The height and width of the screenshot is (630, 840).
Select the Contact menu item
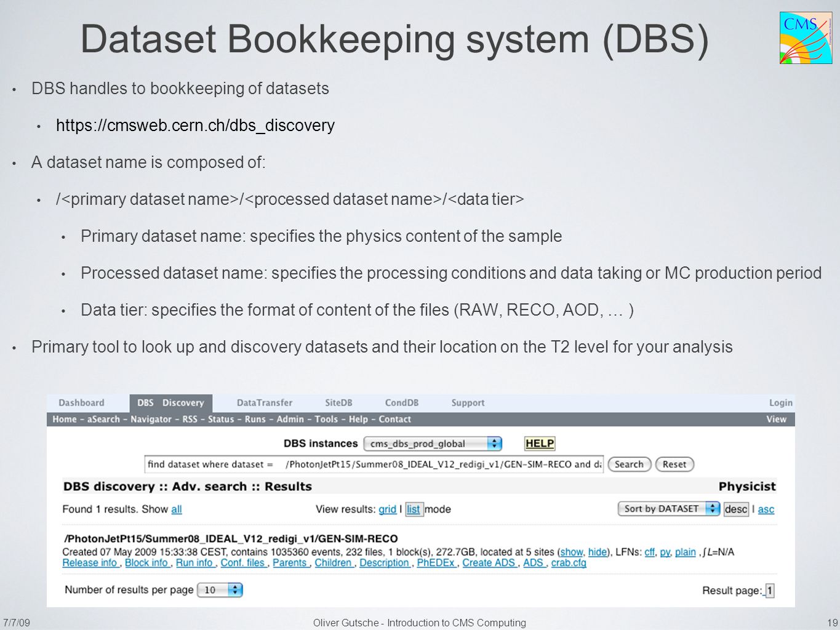pos(394,420)
